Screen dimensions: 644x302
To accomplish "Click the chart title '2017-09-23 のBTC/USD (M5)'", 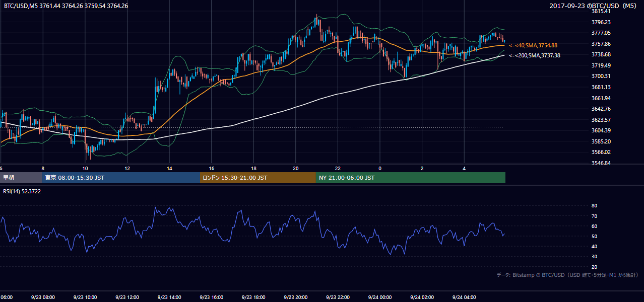I will (594, 6).
